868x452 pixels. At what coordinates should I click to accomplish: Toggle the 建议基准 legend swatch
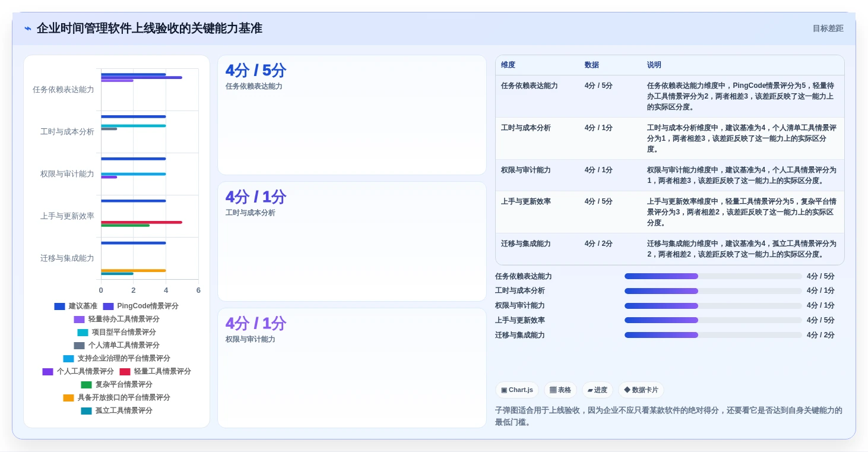(x=59, y=306)
